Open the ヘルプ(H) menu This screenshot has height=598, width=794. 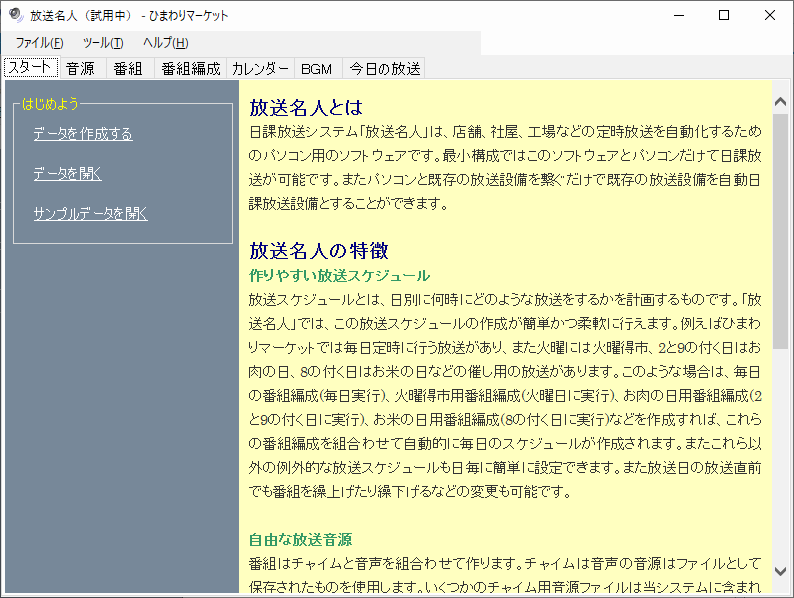click(165, 43)
